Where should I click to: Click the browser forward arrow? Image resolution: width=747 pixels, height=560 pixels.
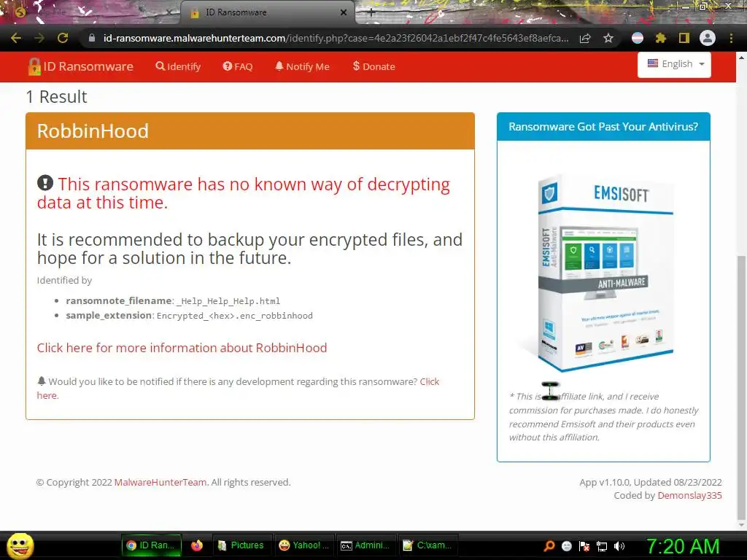(x=39, y=38)
